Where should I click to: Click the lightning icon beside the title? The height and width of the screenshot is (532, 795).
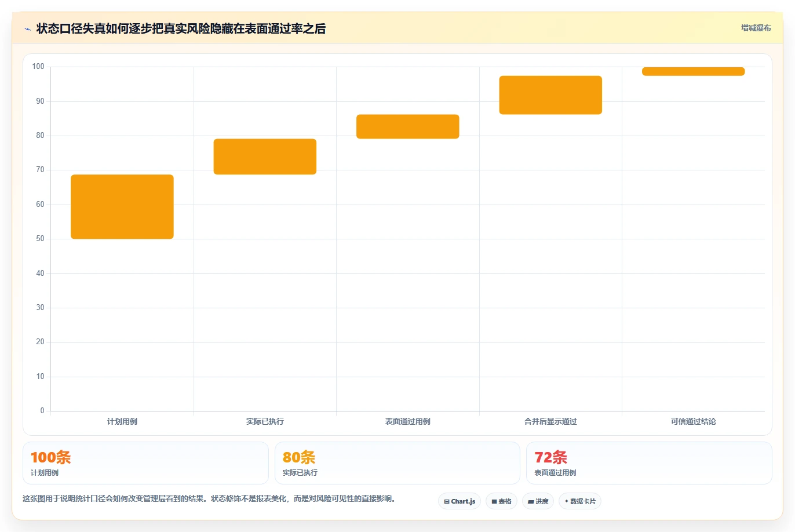point(27,29)
